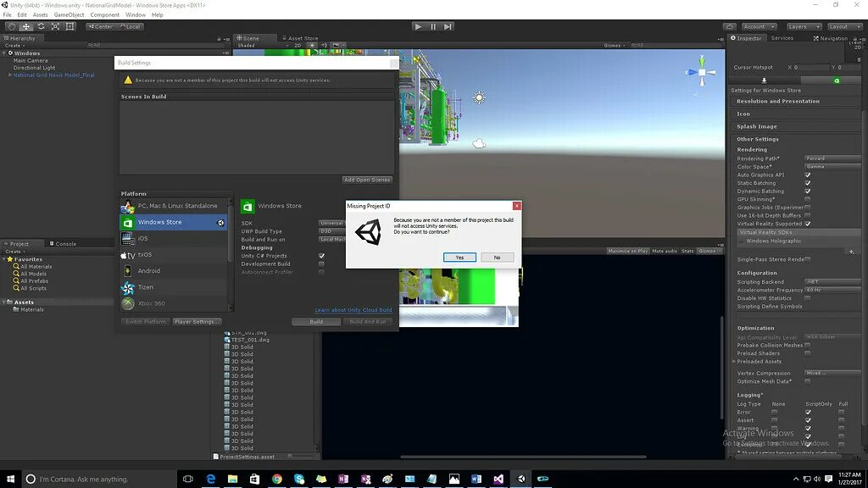
Task: Disable Dynamic Batching checkbox
Action: [x=808, y=191]
